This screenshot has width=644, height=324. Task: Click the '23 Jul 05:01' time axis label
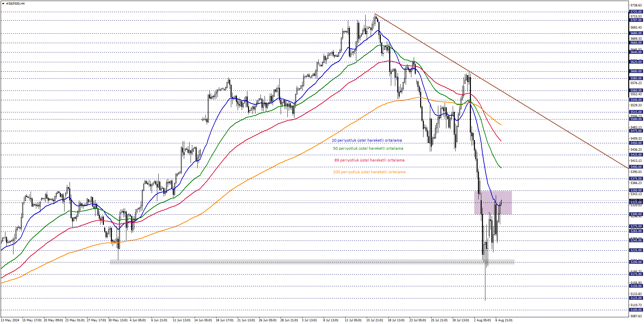(418, 320)
